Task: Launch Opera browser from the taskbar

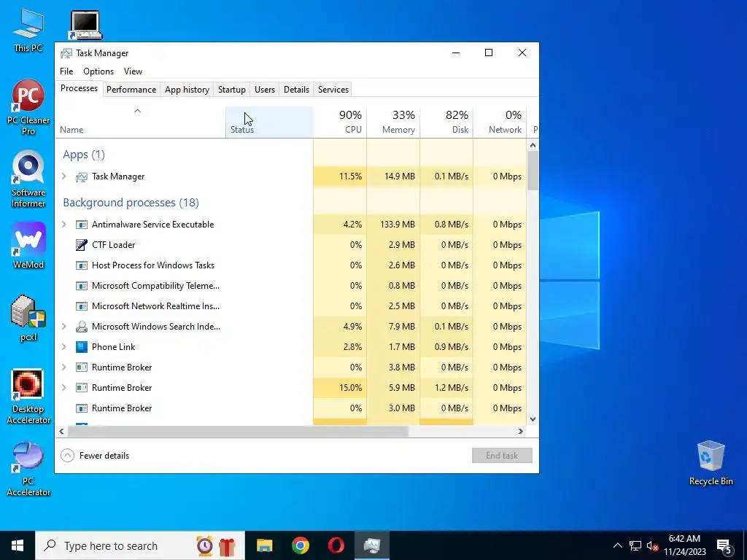Action: 336,545
